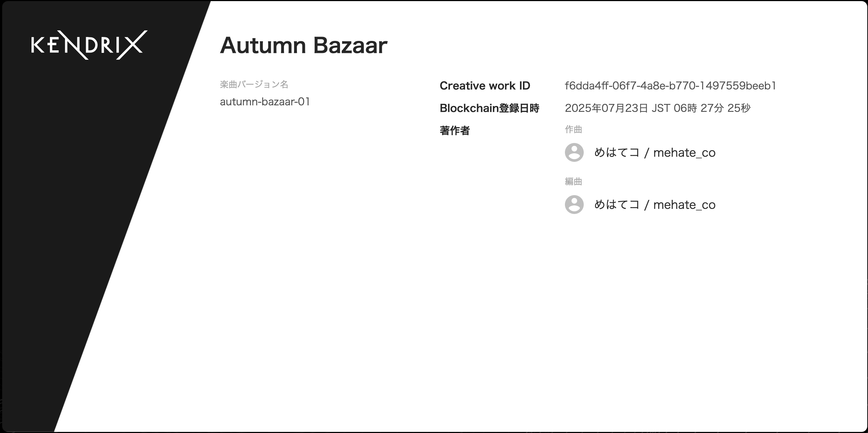
Task: Click the date 2025年07月23日
Action: pyautogui.click(x=607, y=108)
